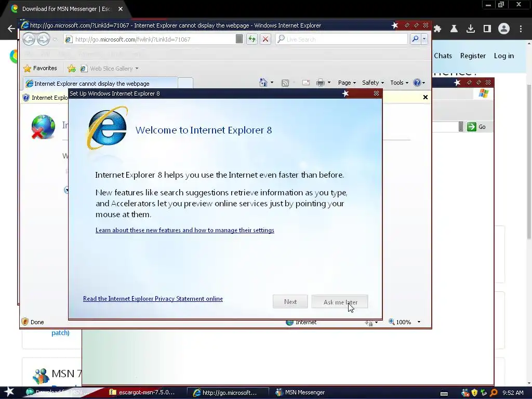Click the Refresh button in IE toolbar

(x=252, y=39)
